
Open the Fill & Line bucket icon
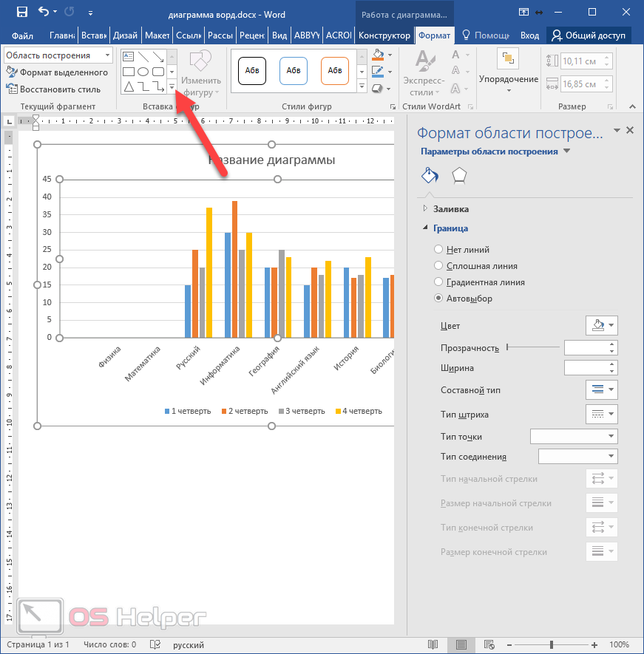point(430,176)
